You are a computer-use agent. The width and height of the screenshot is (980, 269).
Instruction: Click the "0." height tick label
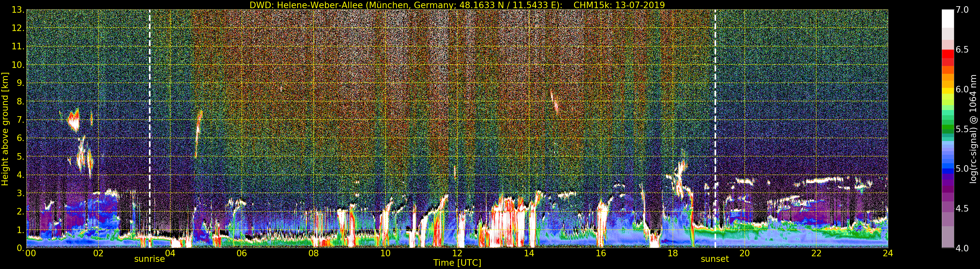click(20, 248)
